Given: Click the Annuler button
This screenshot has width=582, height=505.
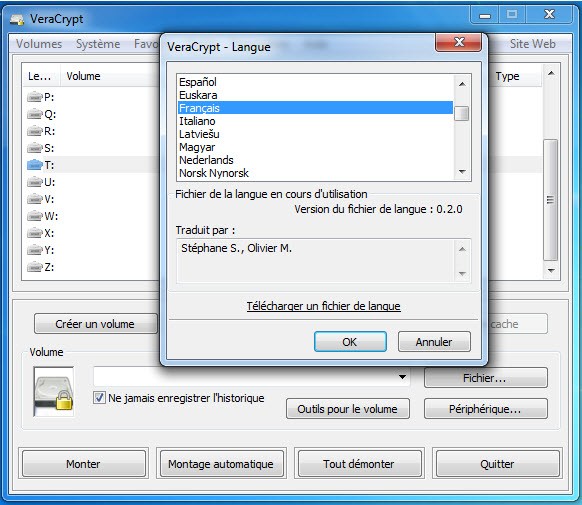Looking at the screenshot, I should click(x=434, y=342).
